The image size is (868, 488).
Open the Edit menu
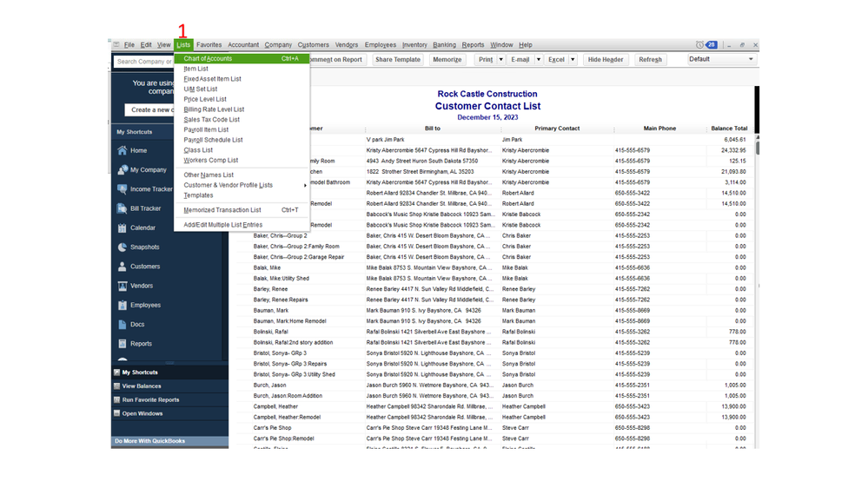click(x=146, y=45)
